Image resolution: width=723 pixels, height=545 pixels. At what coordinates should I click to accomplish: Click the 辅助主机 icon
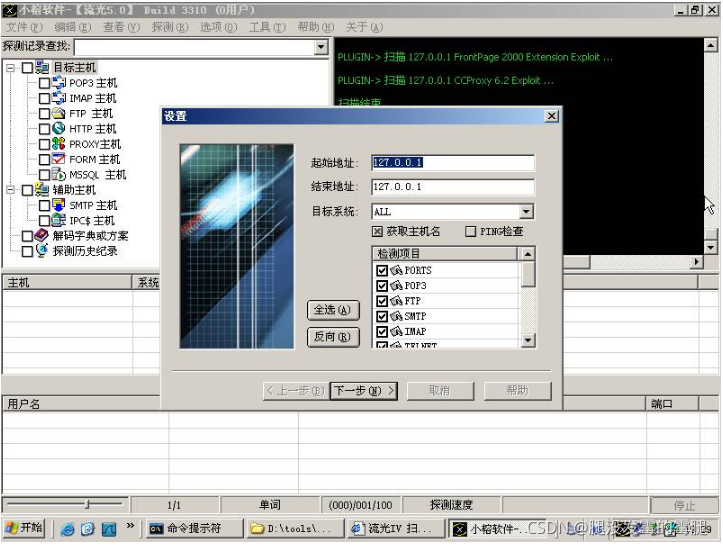(42, 190)
